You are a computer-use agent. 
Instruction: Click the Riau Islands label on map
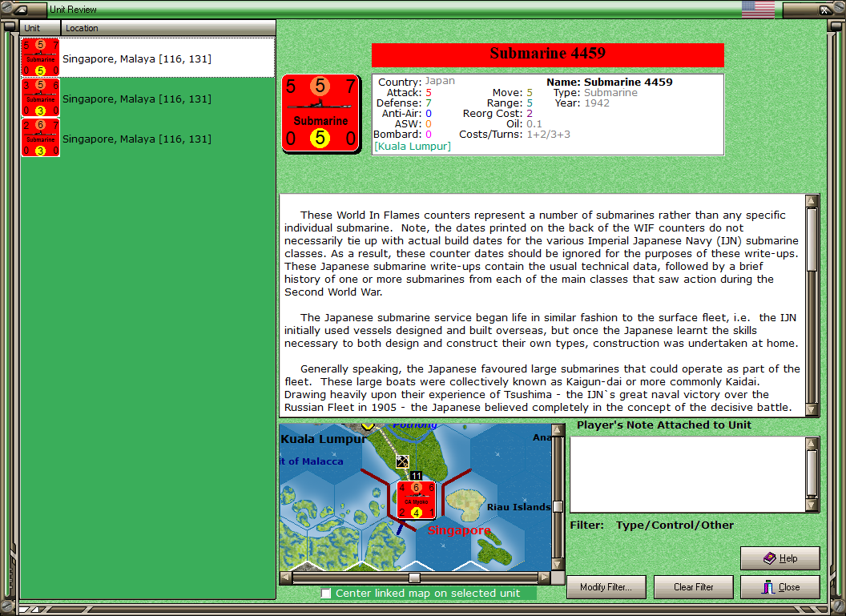pyautogui.click(x=519, y=507)
